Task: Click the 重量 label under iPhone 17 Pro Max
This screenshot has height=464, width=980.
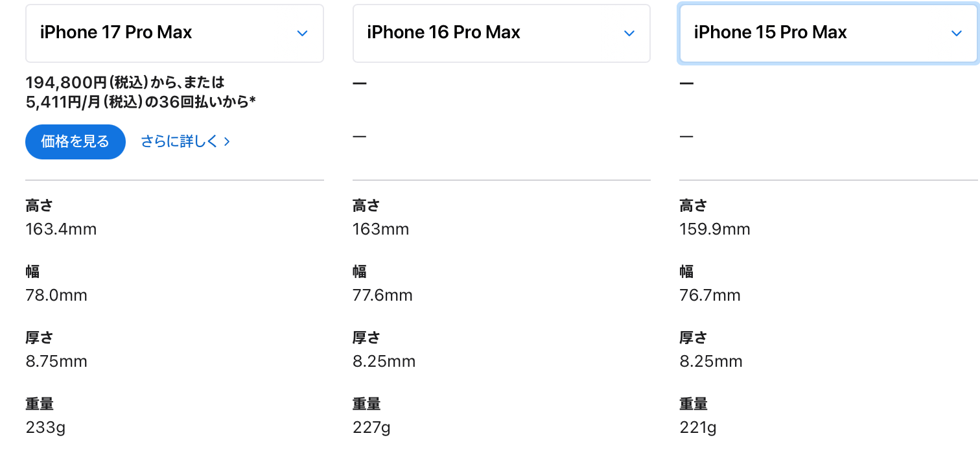Action: 40,404
